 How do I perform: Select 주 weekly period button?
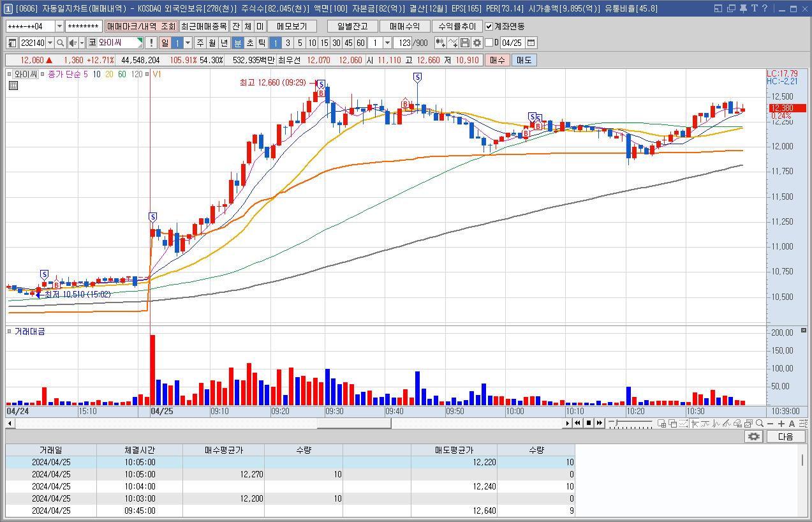tap(200, 43)
